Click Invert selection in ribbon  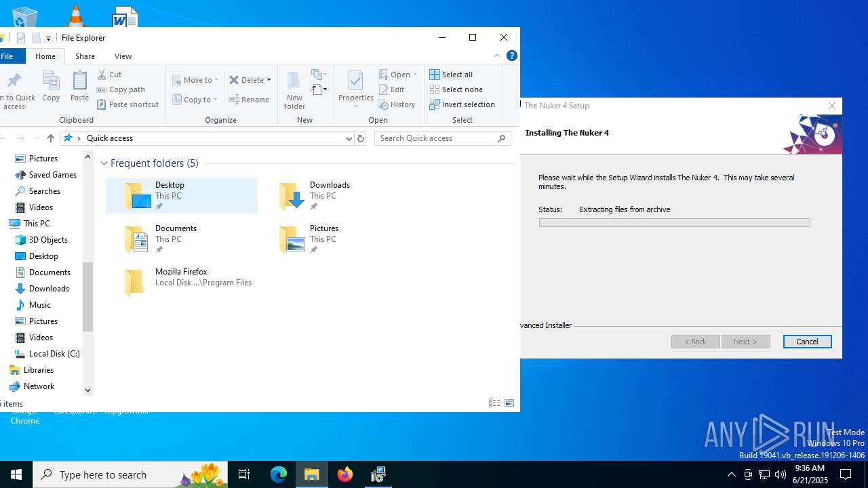pyautogui.click(x=462, y=104)
